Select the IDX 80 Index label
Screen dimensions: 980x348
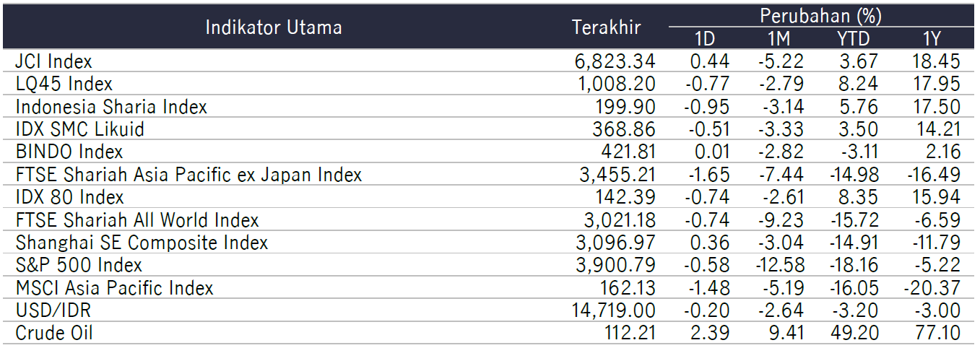point(70,197)
